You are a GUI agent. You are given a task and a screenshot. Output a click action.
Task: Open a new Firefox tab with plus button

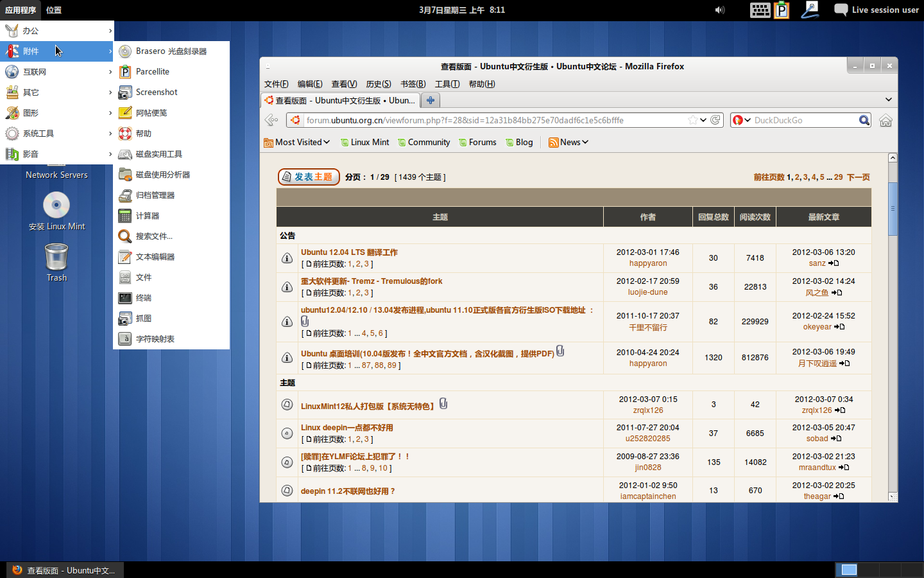431,100
